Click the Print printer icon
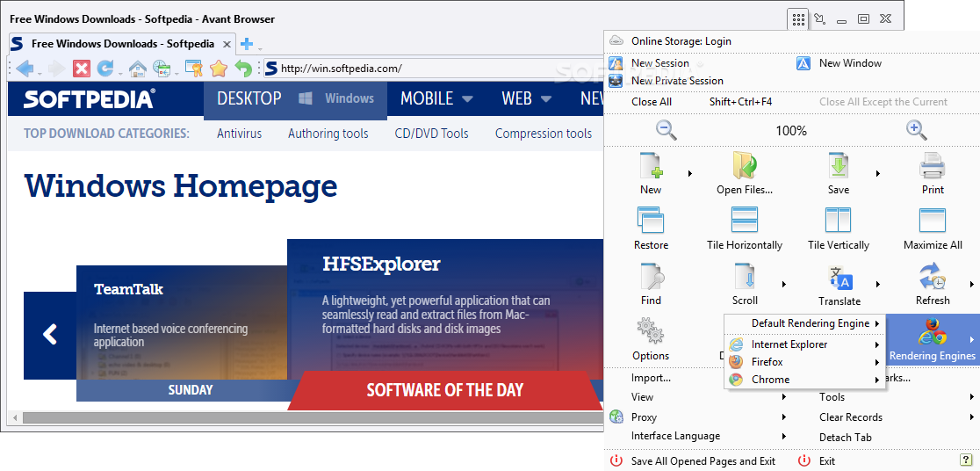Image resolution: width=980 pixels, height=471 pixels. [933, 166]
